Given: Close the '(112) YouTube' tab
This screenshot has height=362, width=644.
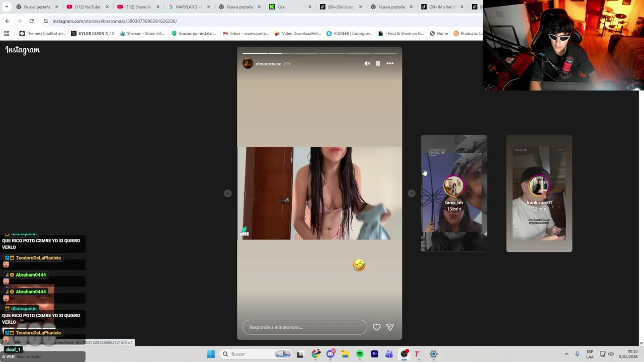Looking at the screenshot, I should pos(107,7).
